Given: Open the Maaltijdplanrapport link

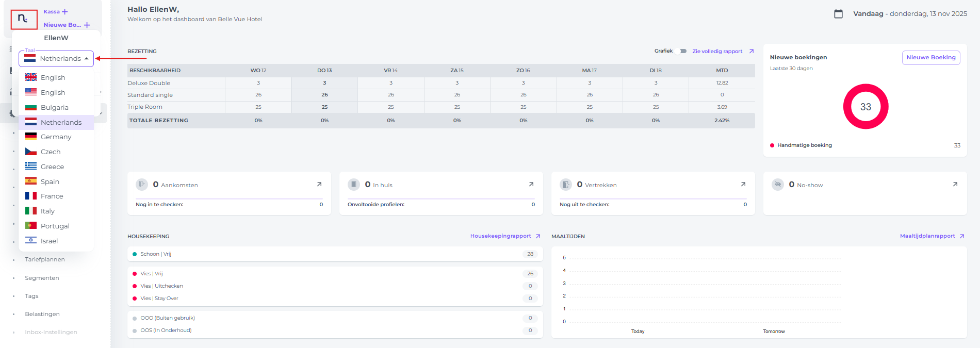Looking at the screenshot, I should 927,236.
